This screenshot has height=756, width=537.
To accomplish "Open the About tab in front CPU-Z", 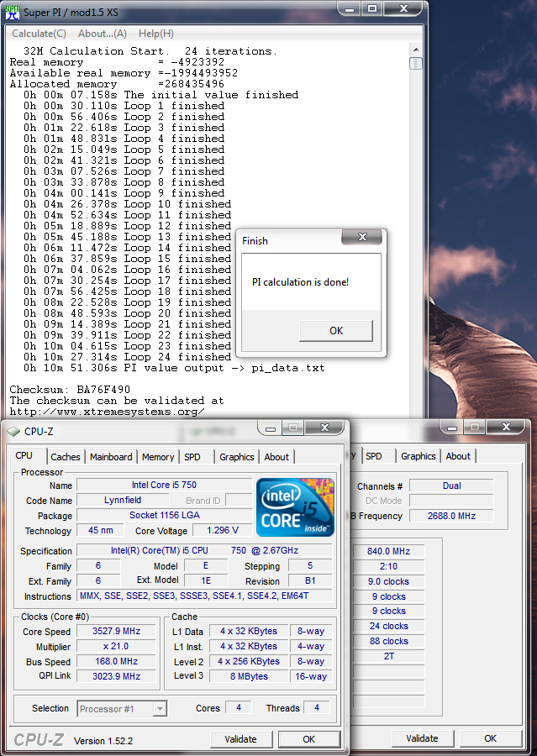I will 276,457.
